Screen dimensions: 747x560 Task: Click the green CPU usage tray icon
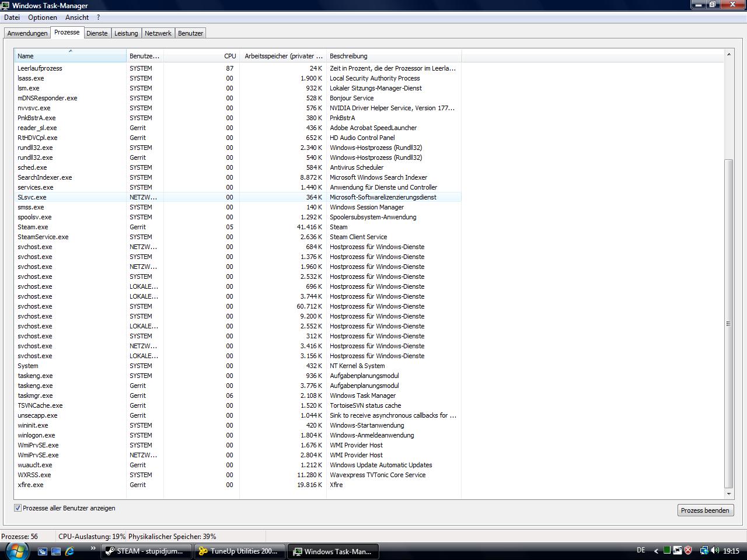point(666,550)
